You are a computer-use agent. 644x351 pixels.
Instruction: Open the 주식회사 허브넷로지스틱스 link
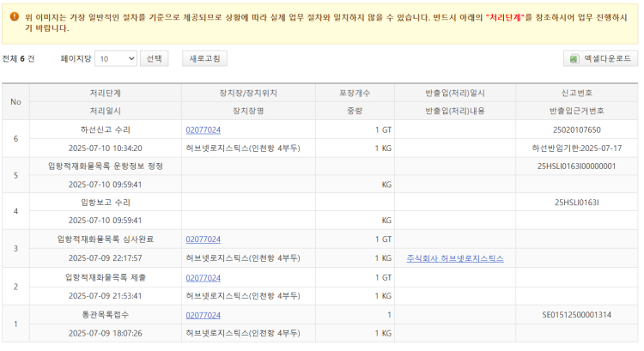(x=455, y=258)
